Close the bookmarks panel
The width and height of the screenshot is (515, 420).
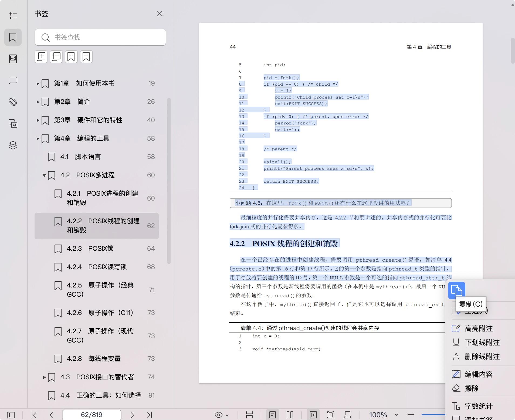pyautogui.click(x=160, y=13)
